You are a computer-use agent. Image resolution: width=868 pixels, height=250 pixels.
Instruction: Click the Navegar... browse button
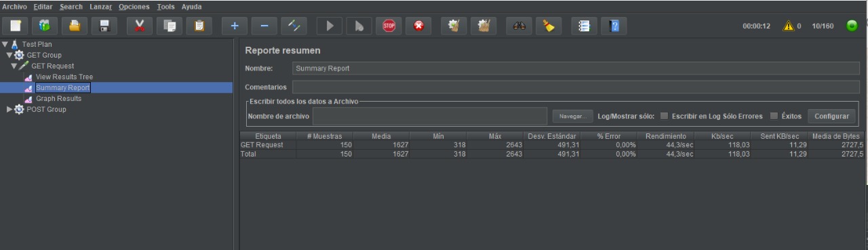[572, 116]
